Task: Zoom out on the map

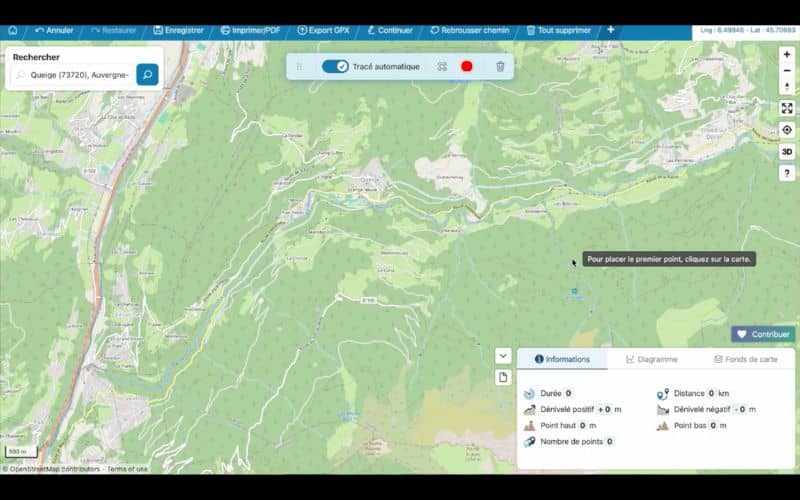Action: coord(787,70)
